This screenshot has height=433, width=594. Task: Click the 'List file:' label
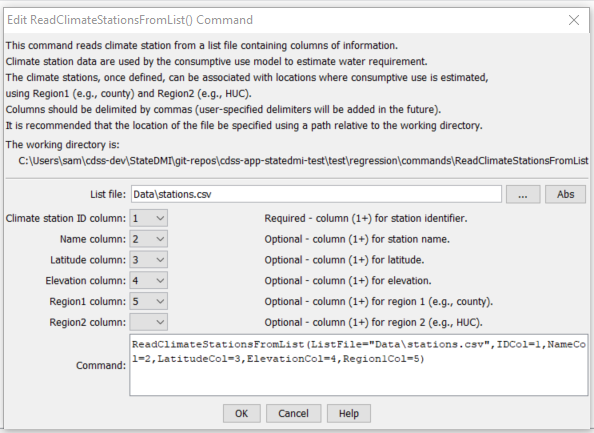click(108, 194)
